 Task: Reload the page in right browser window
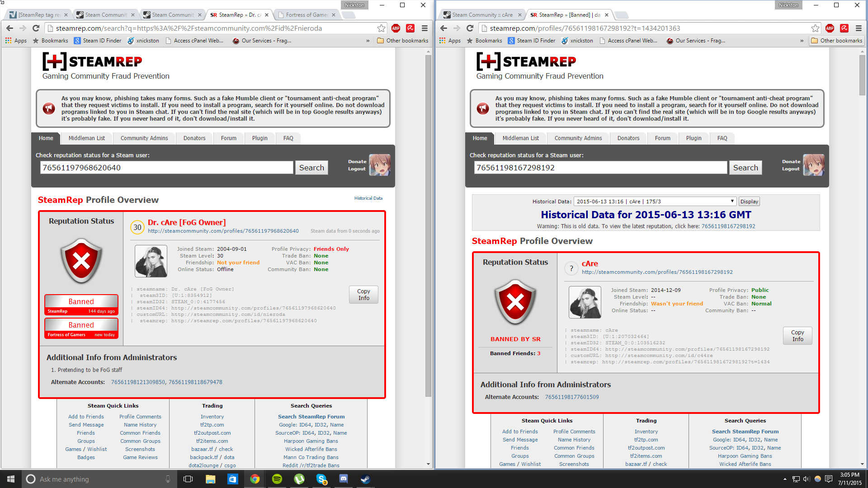coord(470,28)
